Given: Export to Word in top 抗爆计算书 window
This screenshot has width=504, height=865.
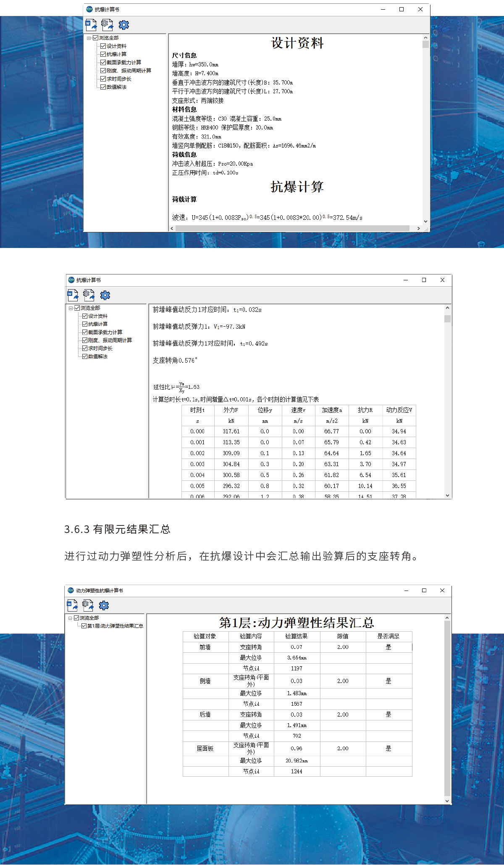Looking at the screenshot, I should 91,25.
